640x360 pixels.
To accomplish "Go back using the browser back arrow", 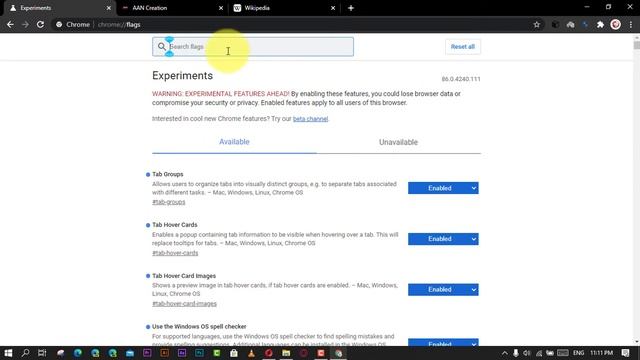I will 10,24.
